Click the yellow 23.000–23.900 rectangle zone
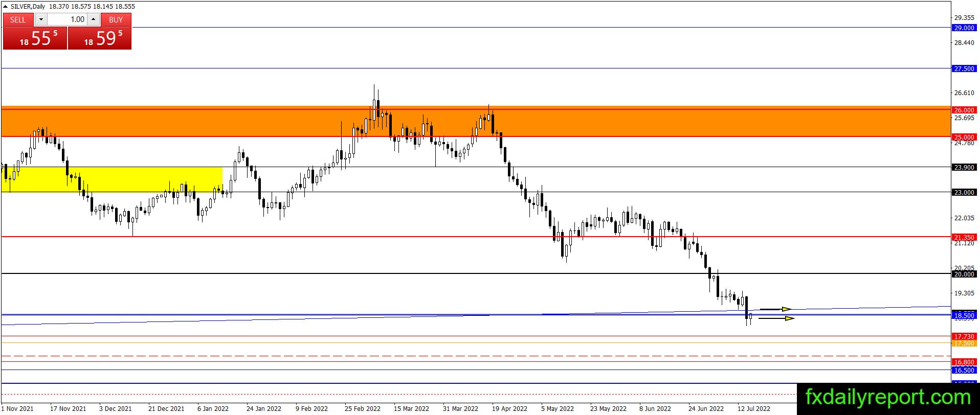This screenshot has height=415, width=980. coord(112,179)
